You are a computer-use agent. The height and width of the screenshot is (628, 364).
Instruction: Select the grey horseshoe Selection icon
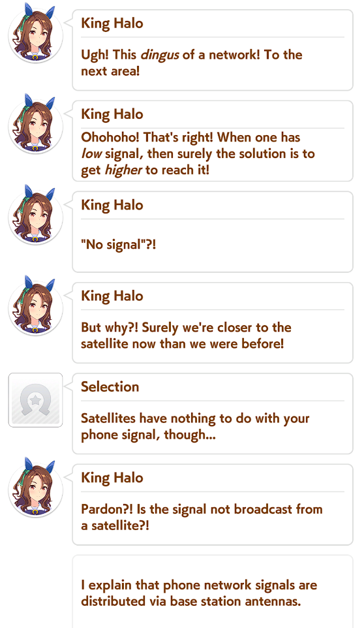[36, 400]
